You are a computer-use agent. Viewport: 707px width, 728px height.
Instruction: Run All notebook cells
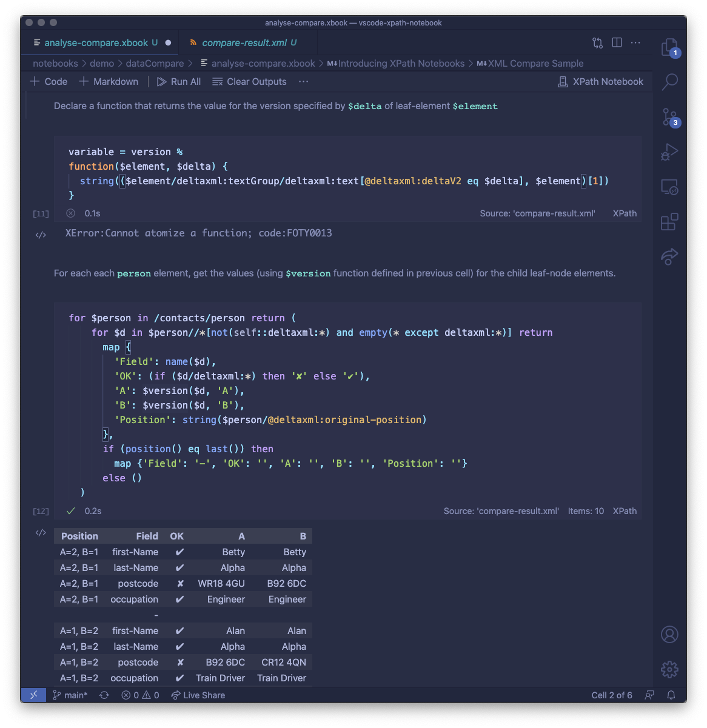tap(178, 81)
